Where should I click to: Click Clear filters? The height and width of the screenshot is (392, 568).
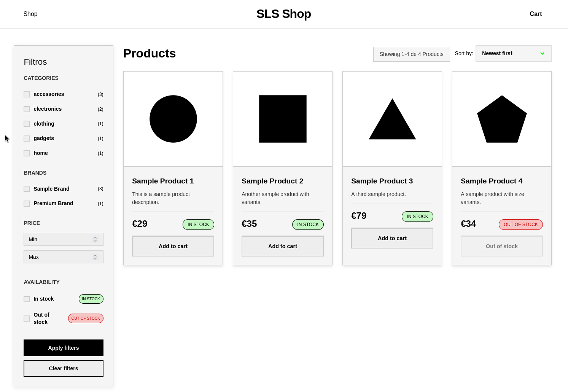point(63,368)
